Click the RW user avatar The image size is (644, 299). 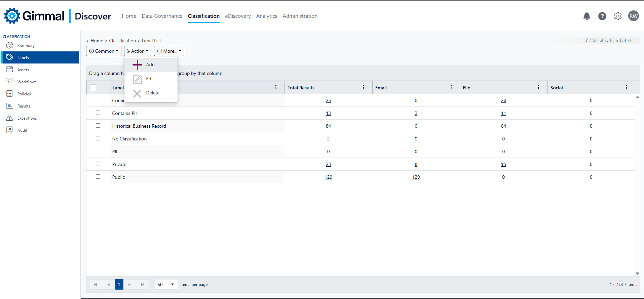[x=633, y=16]
